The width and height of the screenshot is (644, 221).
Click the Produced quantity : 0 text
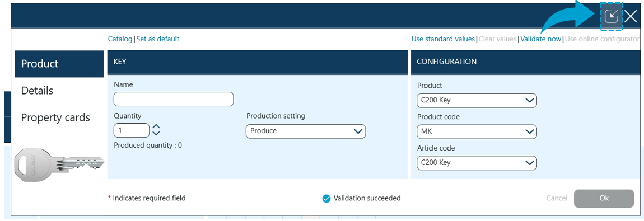point(148,145)
